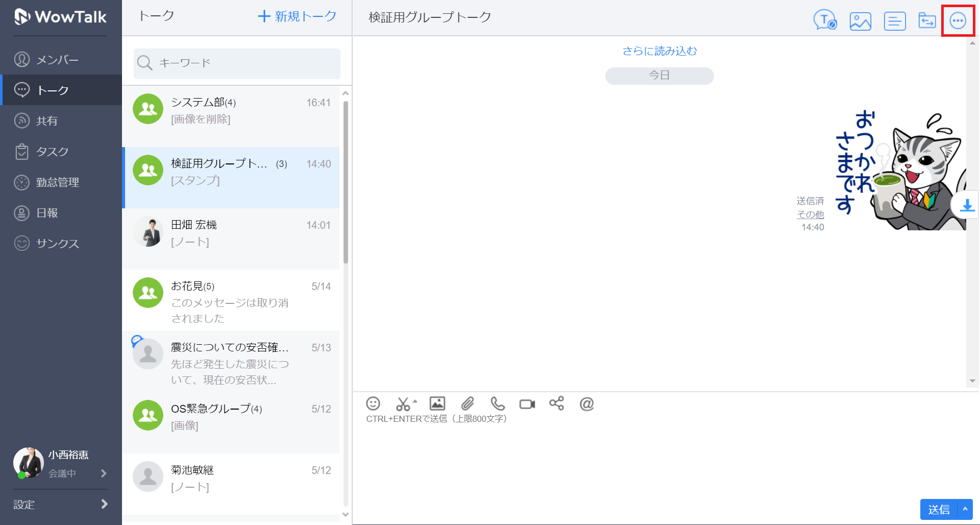Open the send options arrow next to 送信
Viewport: 980px width, 525px height.
tap(965, 509)
